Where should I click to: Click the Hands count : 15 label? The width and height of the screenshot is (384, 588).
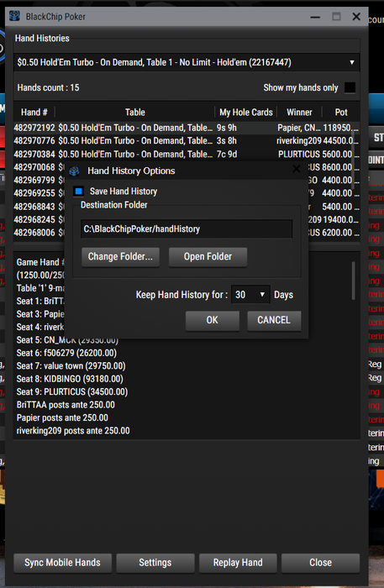pyautogui.click(x=48, y=87)
